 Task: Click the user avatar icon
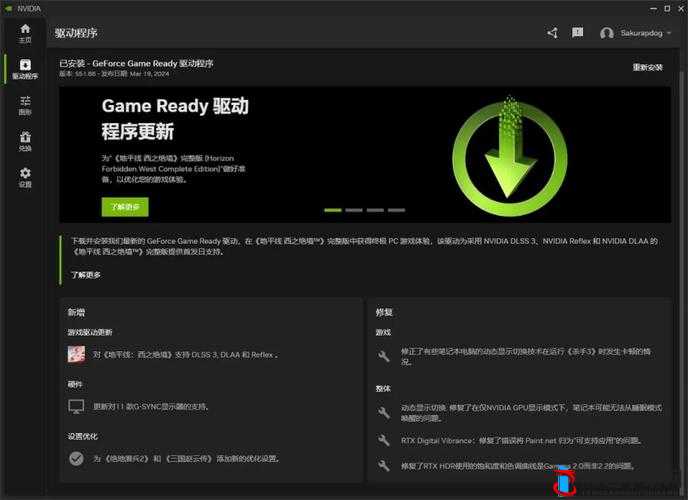pyautogui.click(x=606, y=33)
